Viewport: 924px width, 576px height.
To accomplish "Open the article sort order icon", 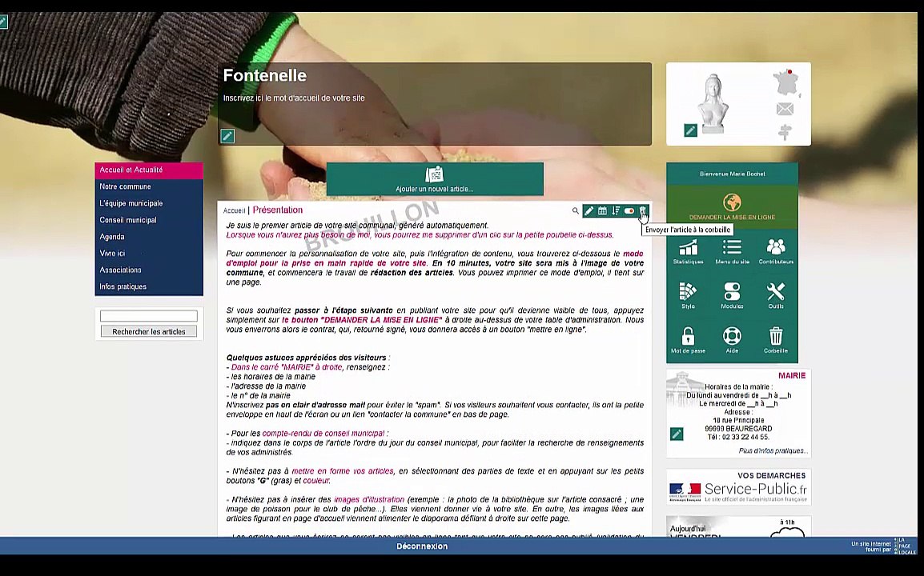I will tap(616, 211).
